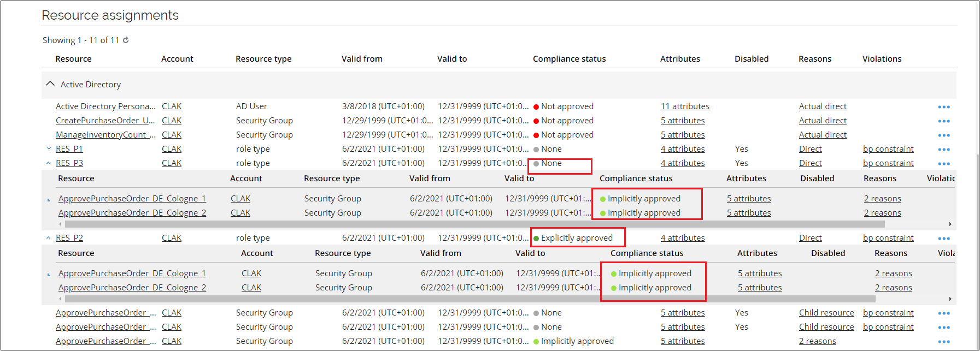Viewport: 980px width, 351px height.
Task: Expand the RES_P1 row
Action: click(49, 148)
